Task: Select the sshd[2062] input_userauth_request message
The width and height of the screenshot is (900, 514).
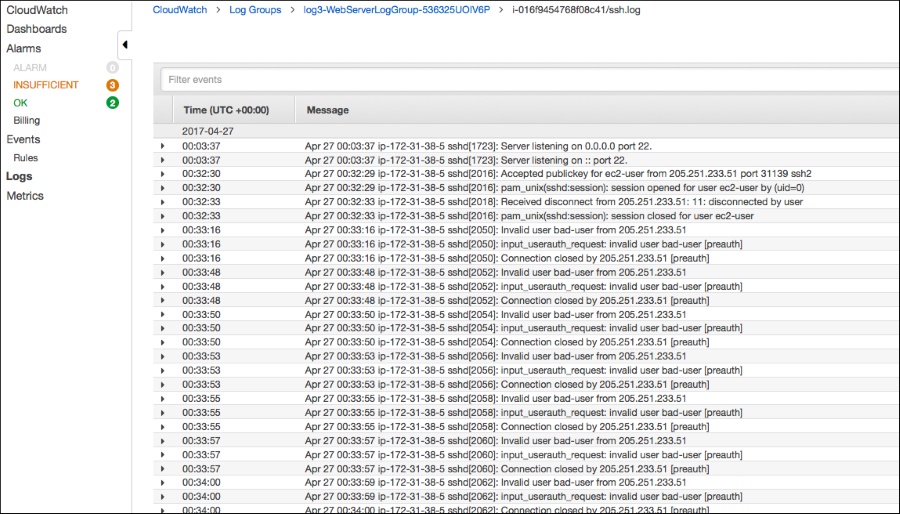Action: (523, 497)
